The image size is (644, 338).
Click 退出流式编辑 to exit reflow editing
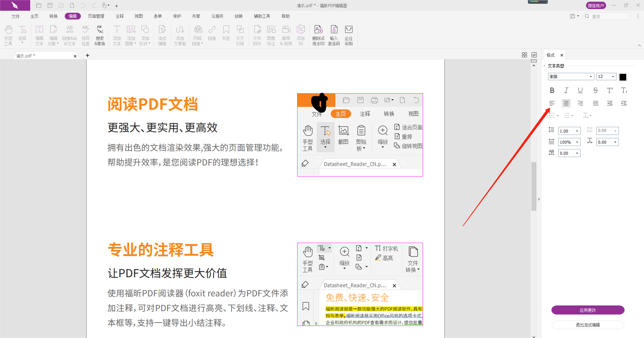click(x=588, y=325)
